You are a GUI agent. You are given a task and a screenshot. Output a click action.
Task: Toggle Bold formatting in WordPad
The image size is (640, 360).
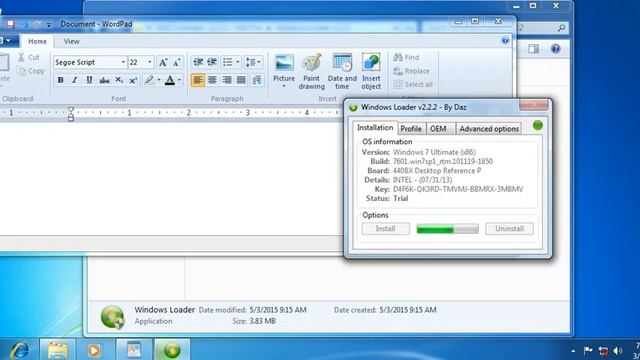click(x=60, y=80)
